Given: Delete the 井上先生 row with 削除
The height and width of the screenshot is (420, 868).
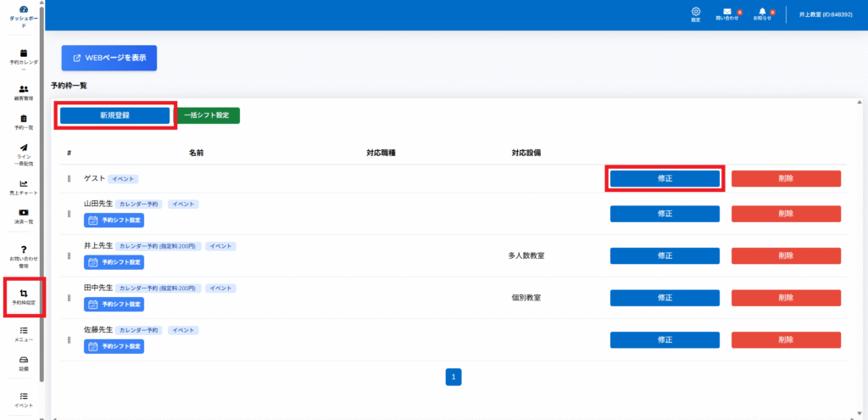Looking at the screenshot, I should [x=786, y=255].
